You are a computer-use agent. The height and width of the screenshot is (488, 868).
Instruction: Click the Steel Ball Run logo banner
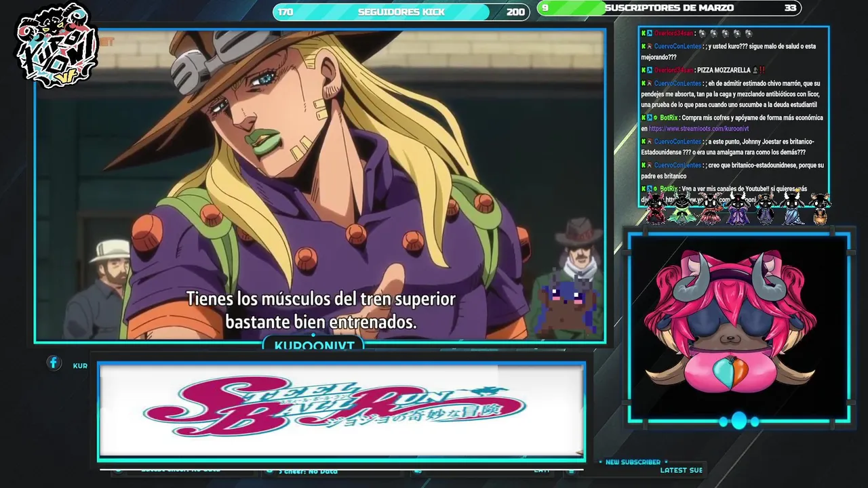pos(341,411)
